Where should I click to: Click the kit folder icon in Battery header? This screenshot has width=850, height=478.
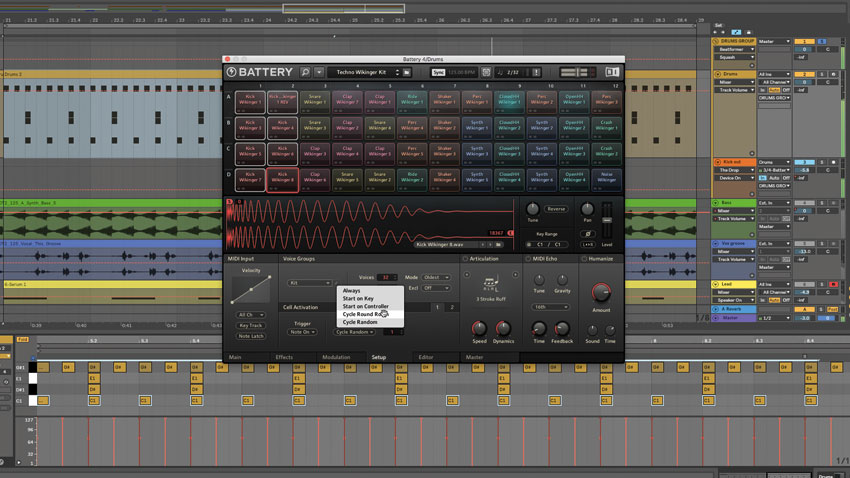pyautogui.click(x=407, y=72)
